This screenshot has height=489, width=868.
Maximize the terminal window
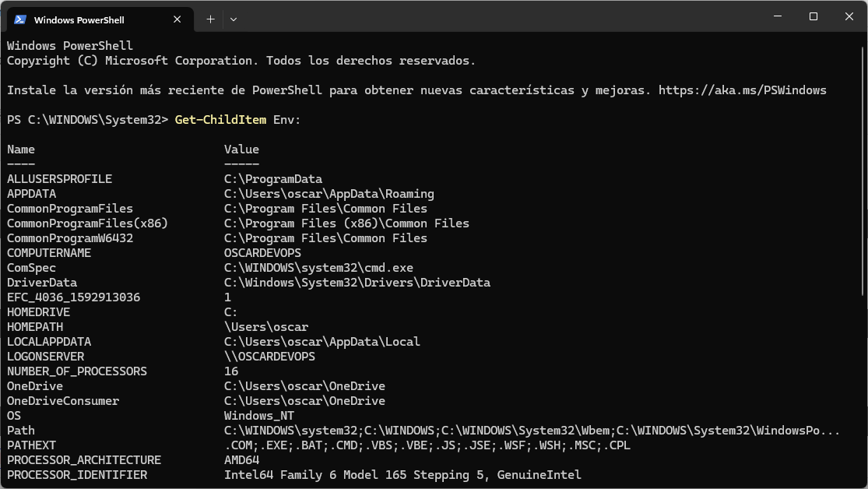pos(814,16)
